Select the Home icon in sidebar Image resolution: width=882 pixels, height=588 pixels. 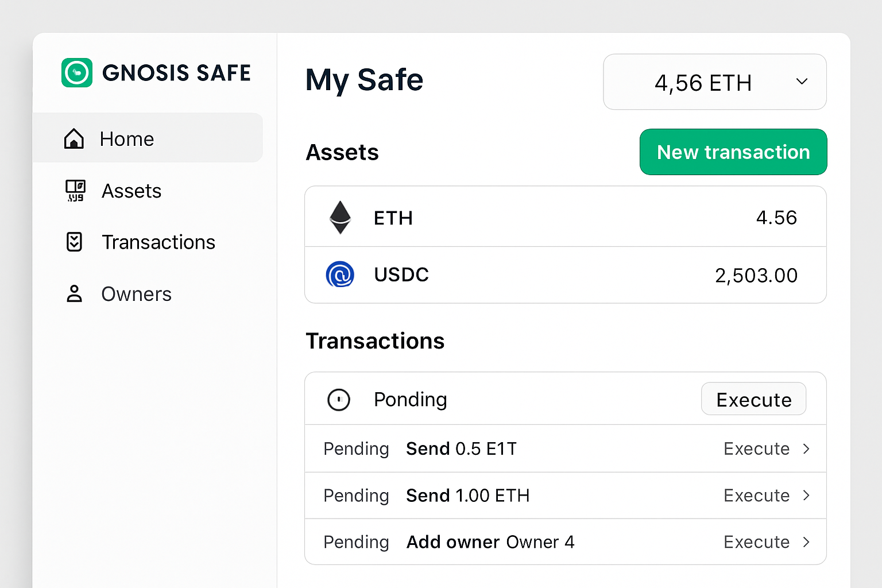tap(74, 138)
